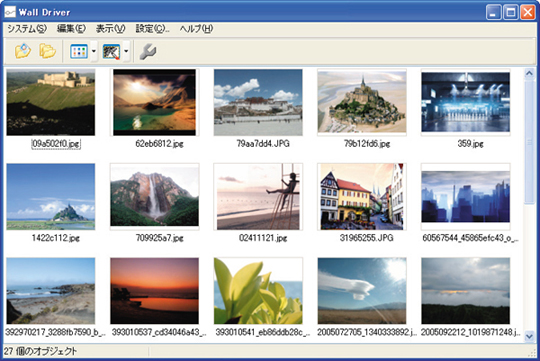Open the 設定(C) menu
The height and width of the screenshot is (361, 540).
point(152,29)
